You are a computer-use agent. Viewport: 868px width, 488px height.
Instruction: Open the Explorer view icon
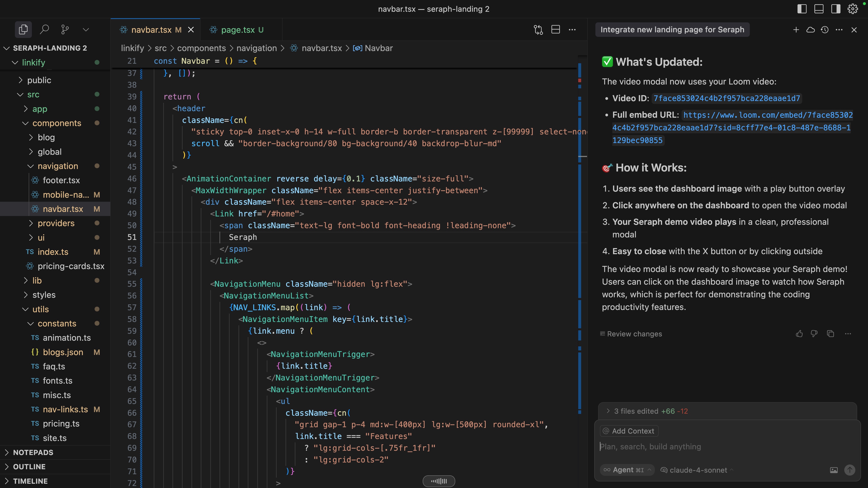click(x=23, y=30)
